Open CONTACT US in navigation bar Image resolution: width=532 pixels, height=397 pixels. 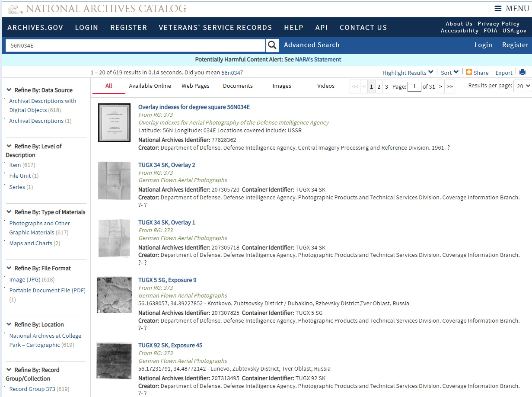click(x=363, y=28)
